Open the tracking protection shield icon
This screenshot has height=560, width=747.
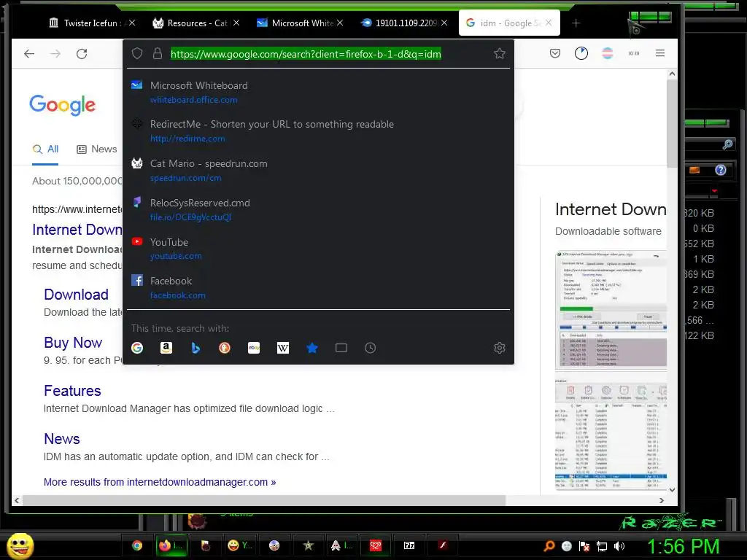[137, 54]
